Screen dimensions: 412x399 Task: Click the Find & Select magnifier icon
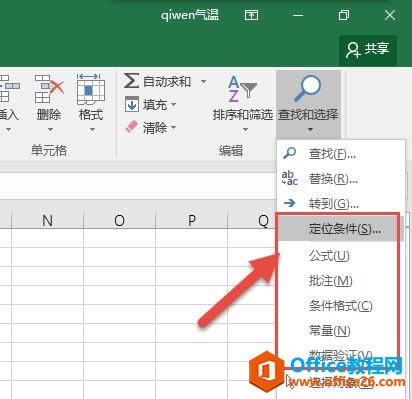click(x=308, y=89)
